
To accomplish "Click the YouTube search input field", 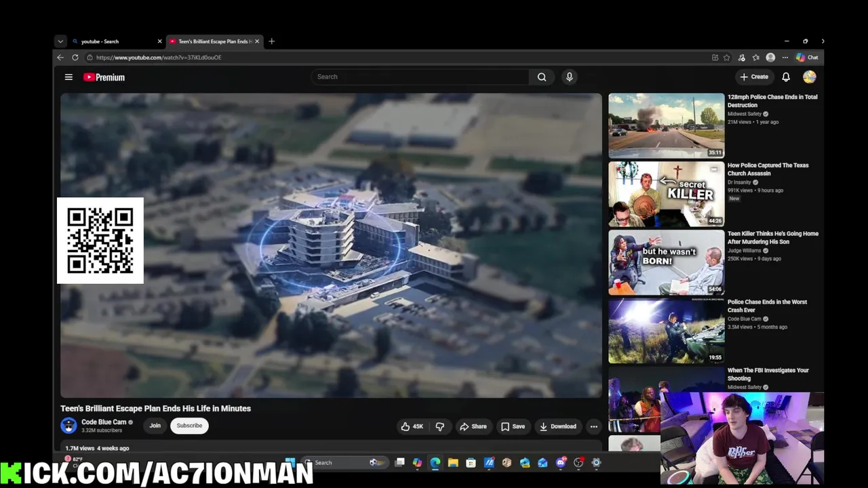I will pos(420,77).
